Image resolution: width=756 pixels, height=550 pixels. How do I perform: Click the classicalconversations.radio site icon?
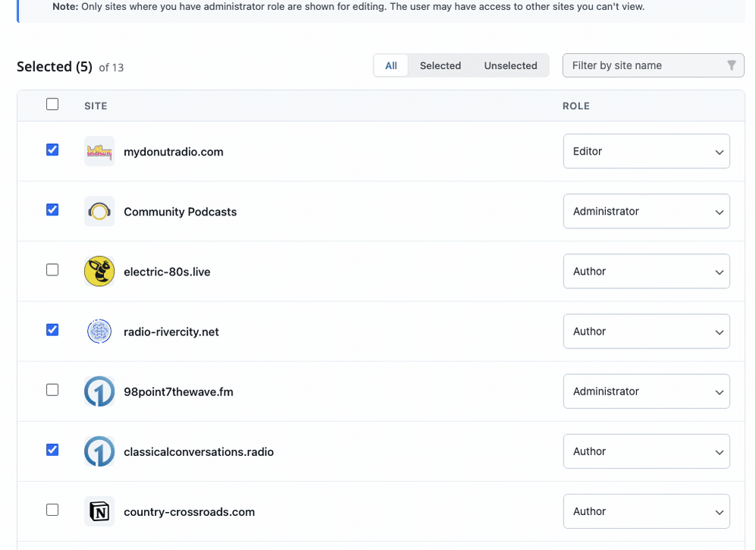tap(99, 451)
